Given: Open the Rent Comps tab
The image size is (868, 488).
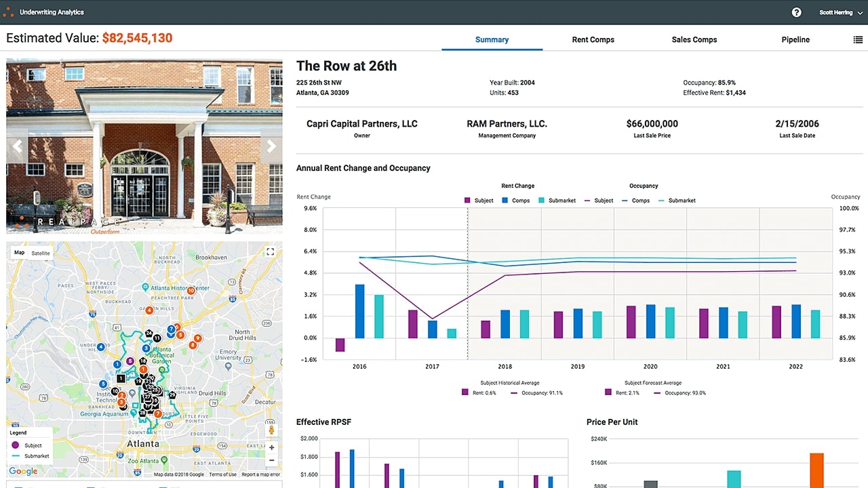Looking at the screenshot, I should (x=593, y=39).
